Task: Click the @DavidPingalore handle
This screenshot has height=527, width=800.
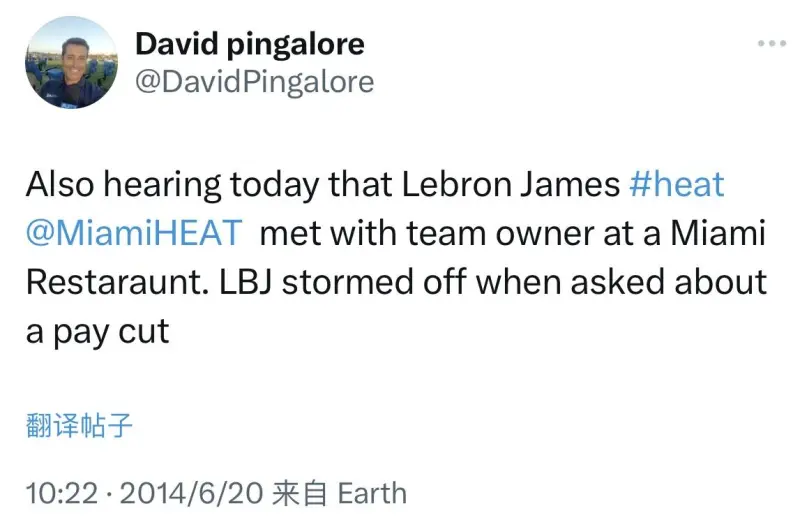Action: click(x=255, y=82)
